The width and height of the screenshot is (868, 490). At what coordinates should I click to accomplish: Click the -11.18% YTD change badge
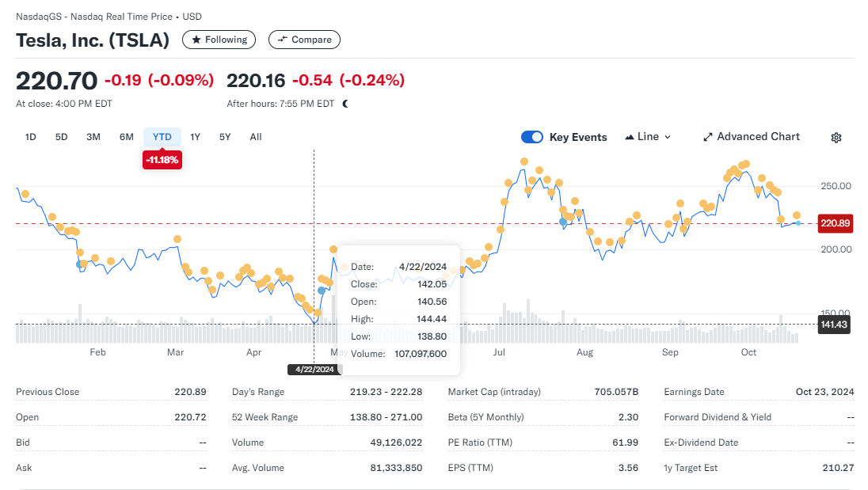162,160
